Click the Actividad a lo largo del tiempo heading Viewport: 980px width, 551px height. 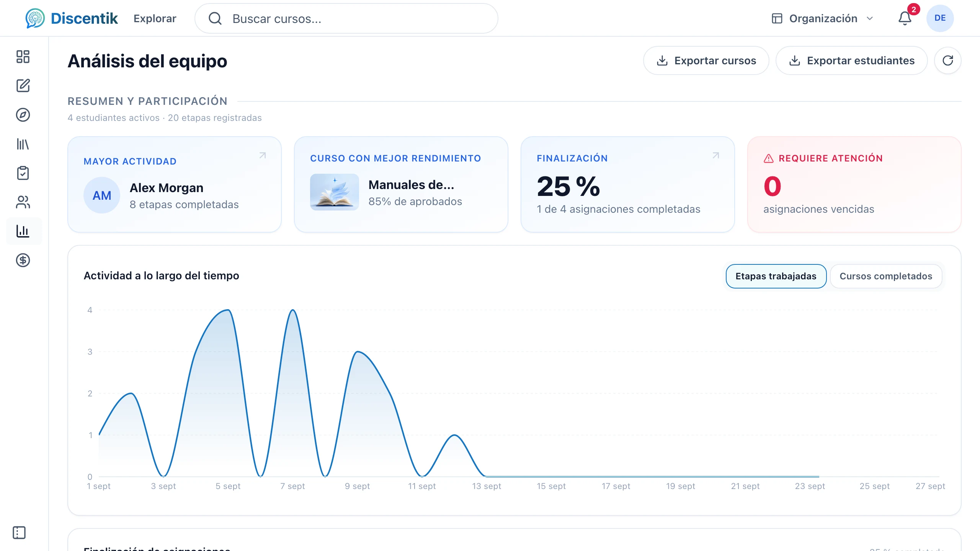click(161, 275)
